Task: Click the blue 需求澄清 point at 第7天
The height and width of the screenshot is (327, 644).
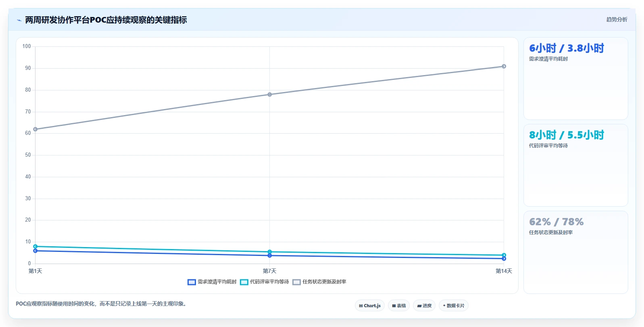Action: tap(270, 256)
